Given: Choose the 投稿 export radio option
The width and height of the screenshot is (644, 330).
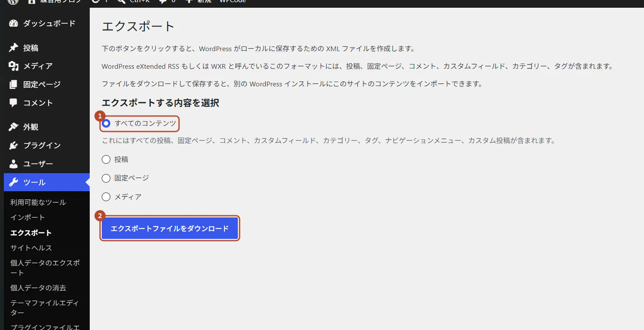Looking at the screenshot, I should [106, 159].
